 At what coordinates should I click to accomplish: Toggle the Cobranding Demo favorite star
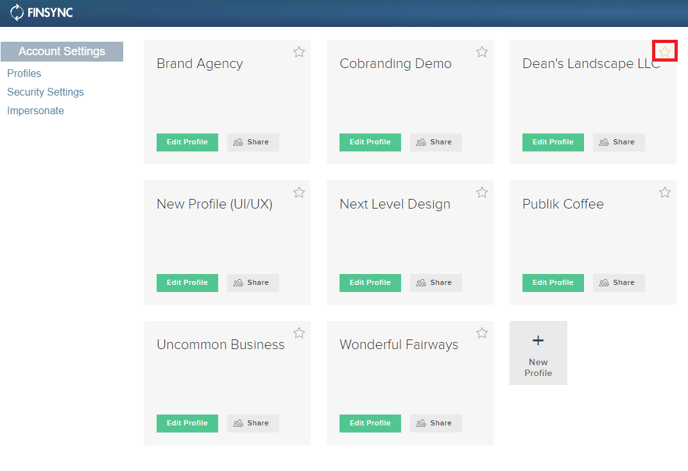pyautogui.click(x=482, y=52)
